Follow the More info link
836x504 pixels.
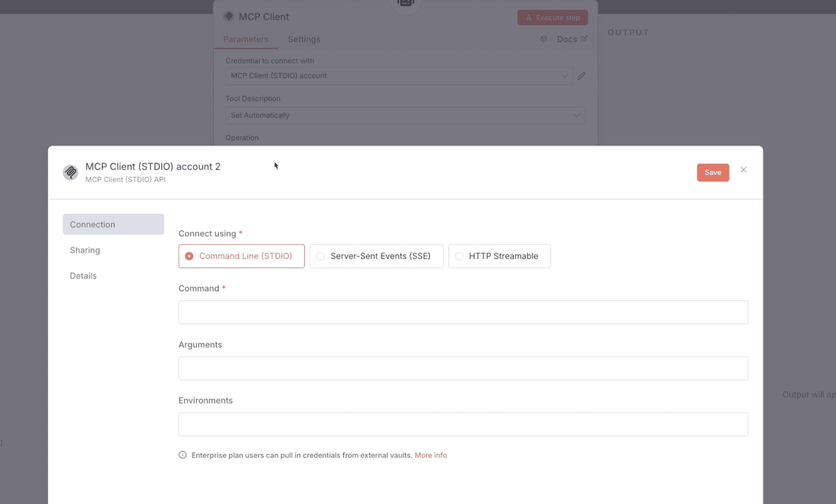pos(431,455)
